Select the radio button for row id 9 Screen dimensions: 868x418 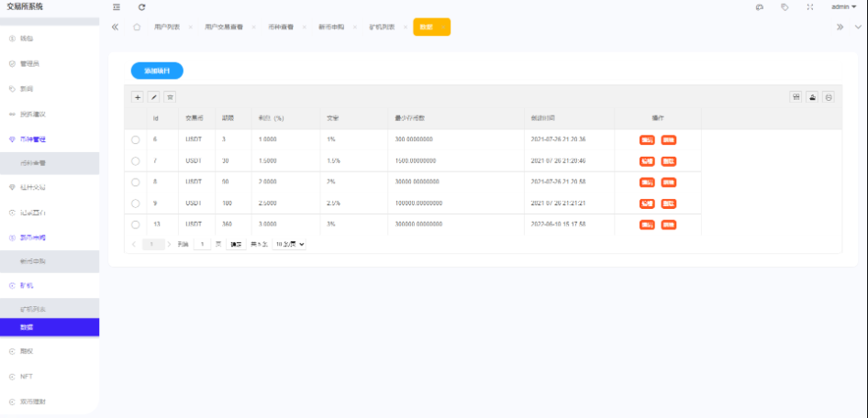click(136, 203)
